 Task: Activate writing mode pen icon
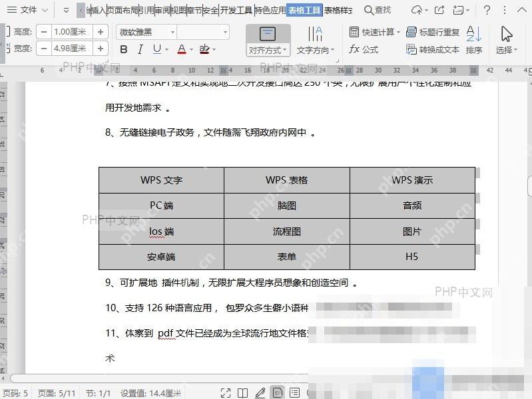[260, 393]
